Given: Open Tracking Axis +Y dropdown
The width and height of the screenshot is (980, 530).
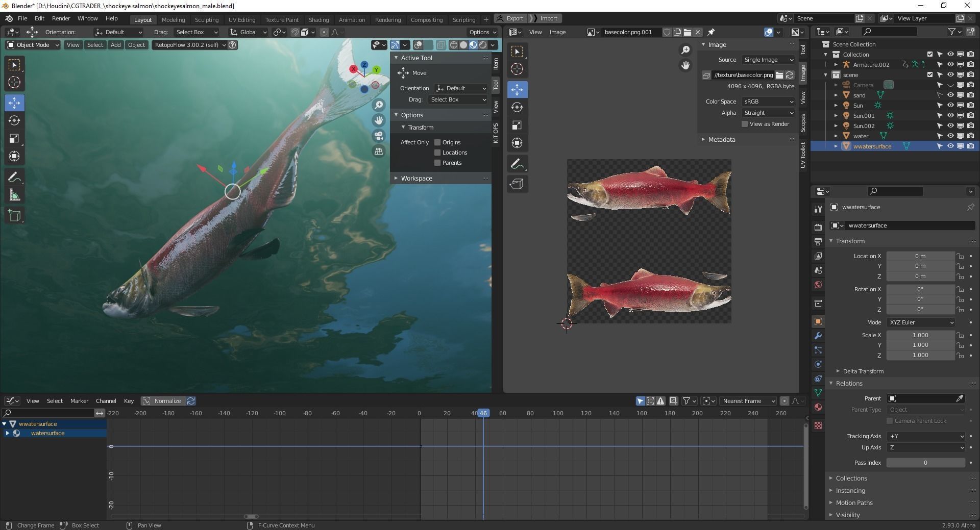Looking at the screenshot, I should pos(926,436).
